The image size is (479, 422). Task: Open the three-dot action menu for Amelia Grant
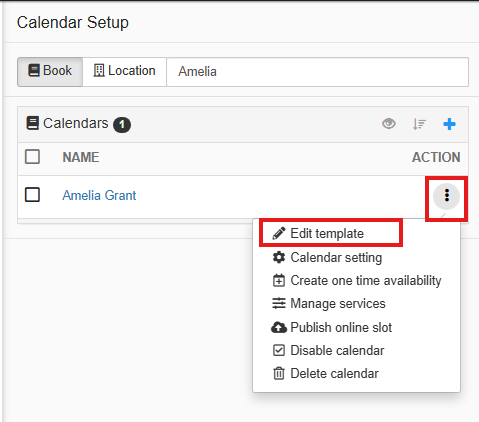(x=446, y=196)
